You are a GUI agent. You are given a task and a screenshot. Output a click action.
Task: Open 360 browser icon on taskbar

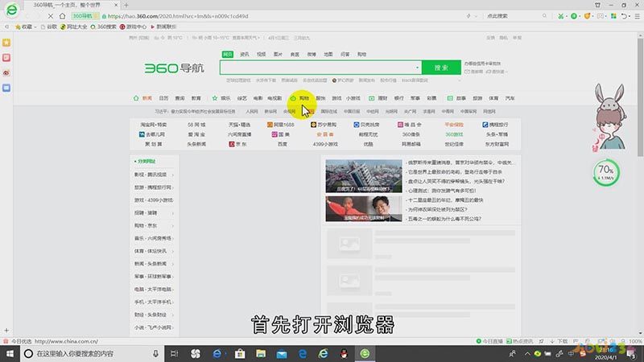(365, 353)
